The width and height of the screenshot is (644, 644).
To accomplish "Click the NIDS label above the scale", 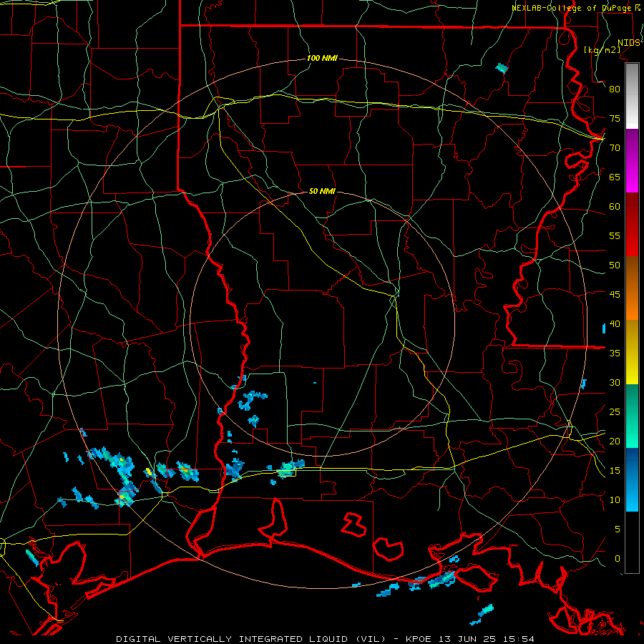I will click(629, 43).
